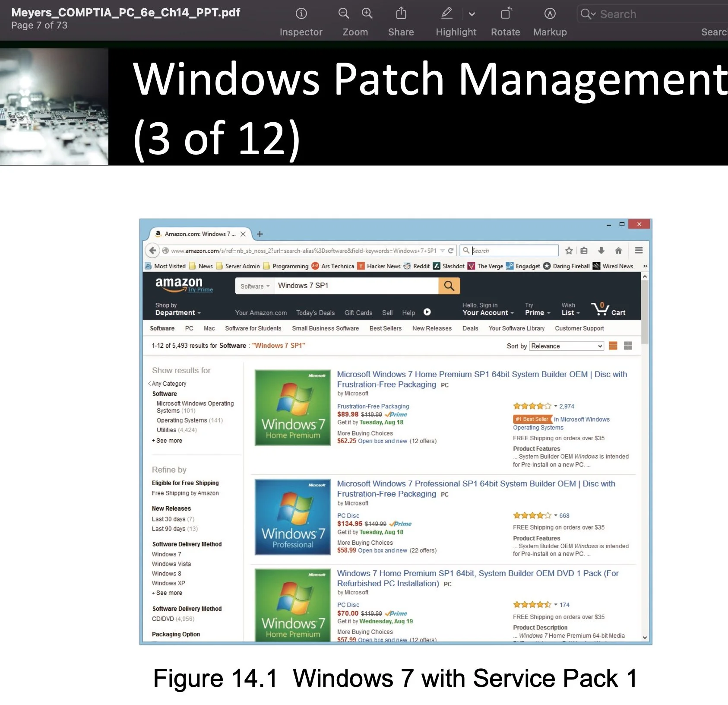
Task: Open rating dropdown beside 2,974 reviews
Action: coord(556,406)
